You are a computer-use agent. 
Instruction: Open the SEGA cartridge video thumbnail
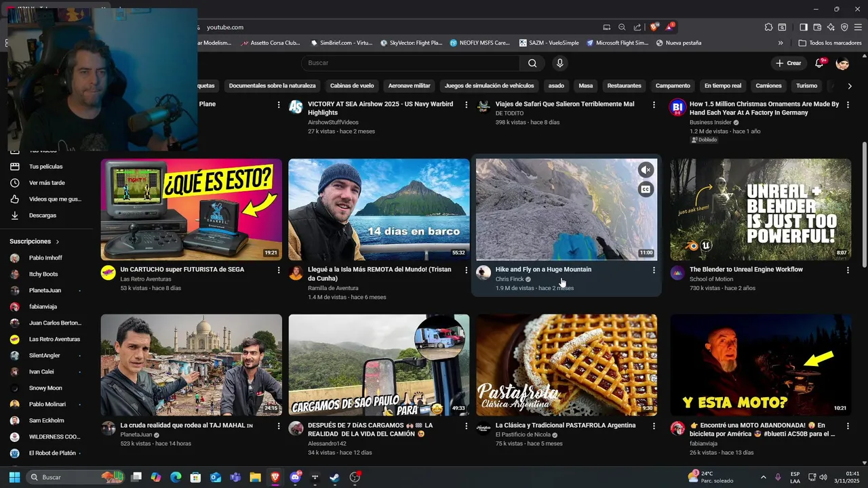tap(191, 209)
